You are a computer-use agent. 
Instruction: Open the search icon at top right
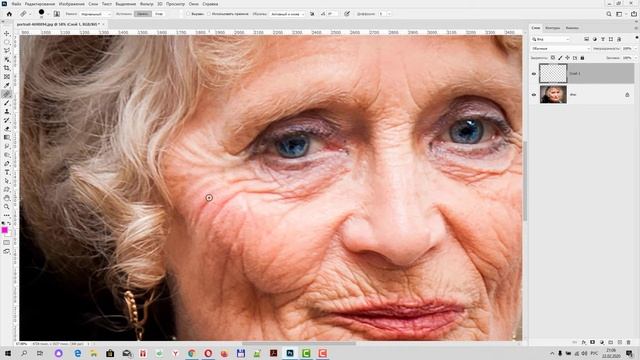coord(609,14)
